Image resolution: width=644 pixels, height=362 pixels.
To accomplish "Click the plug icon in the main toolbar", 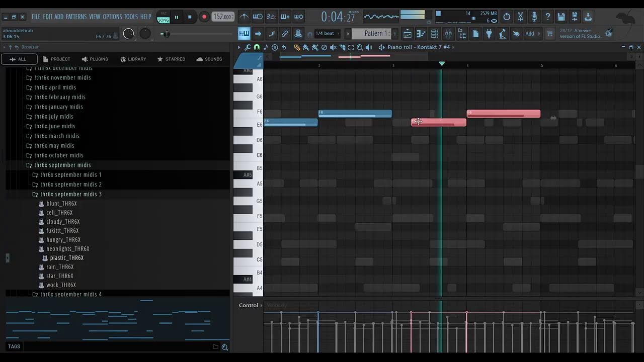I will click(489, 34).
